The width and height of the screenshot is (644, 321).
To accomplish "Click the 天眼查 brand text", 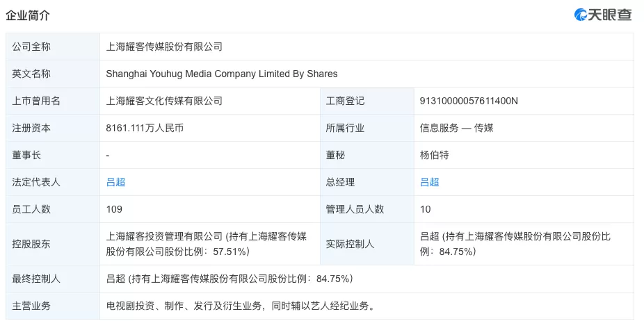I will click(609, 15).
